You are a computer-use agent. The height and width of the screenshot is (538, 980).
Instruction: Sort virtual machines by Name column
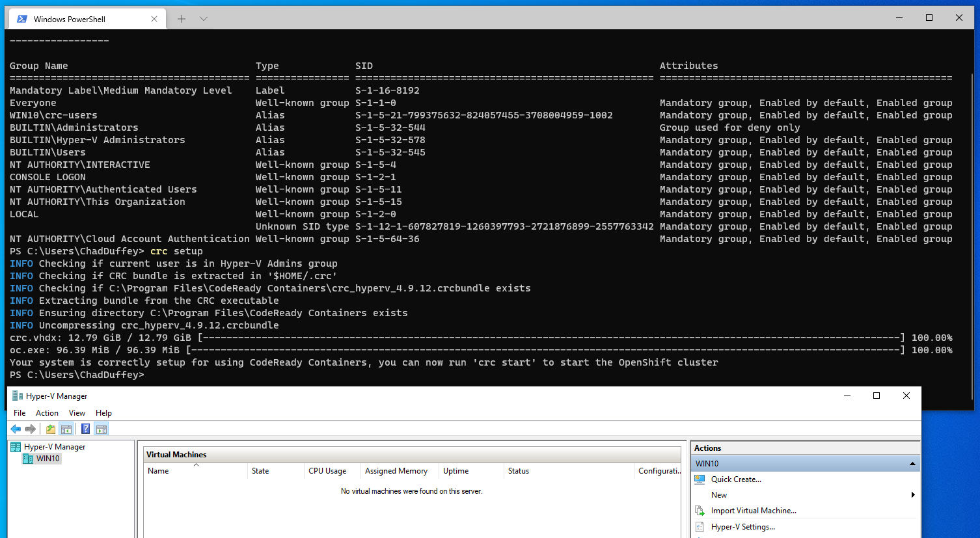(x=195, y=471)
